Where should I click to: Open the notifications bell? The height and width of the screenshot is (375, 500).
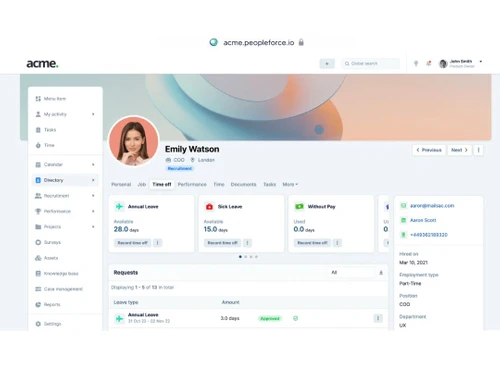point(429,63)
